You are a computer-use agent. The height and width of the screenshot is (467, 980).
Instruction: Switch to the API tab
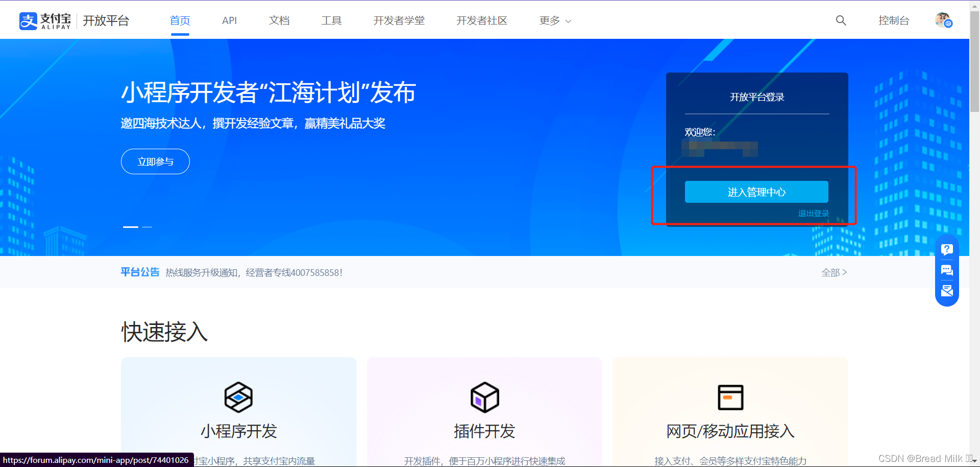(x=229, y=20)
